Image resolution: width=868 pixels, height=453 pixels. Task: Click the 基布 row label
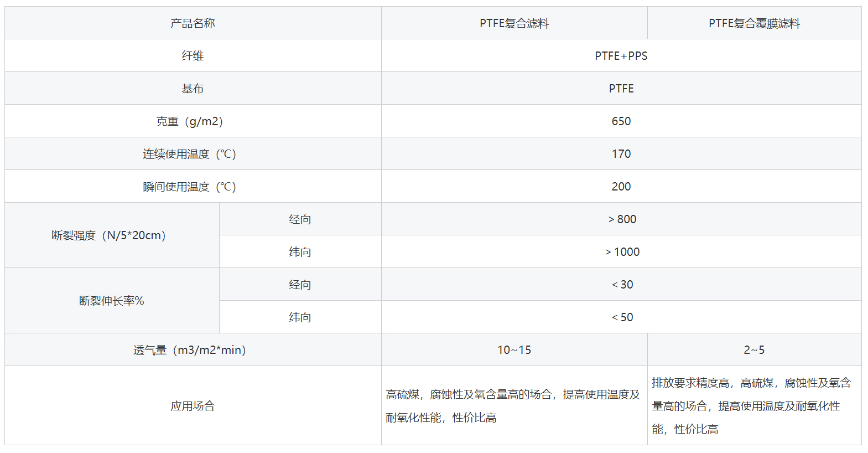coord(193,89)
